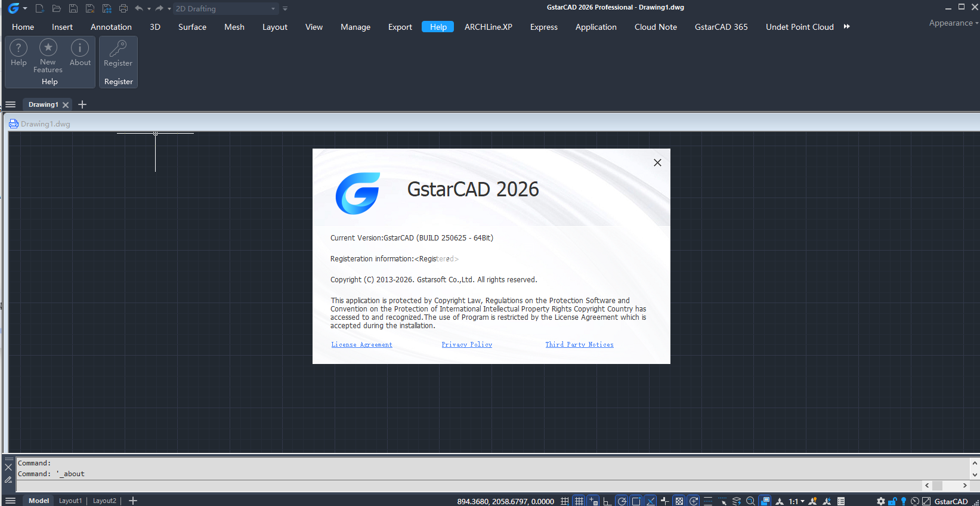
Task: Open the 2D Drafting workspace dropdown
Action: 225,8
